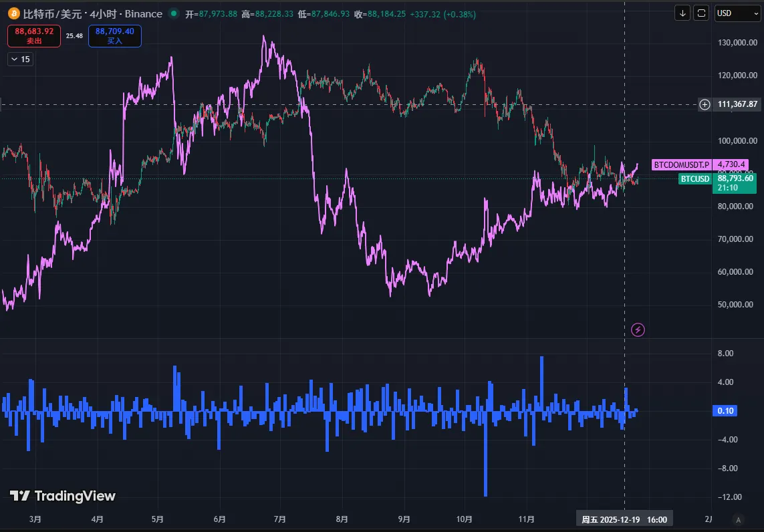
Task: Toggle auto scale 'A' button
Action: [738, 519]
